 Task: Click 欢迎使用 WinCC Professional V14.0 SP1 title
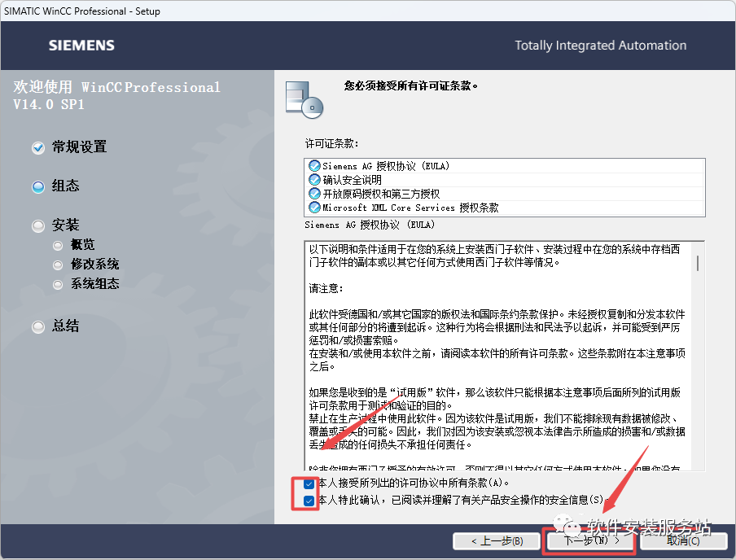(117, 95)
